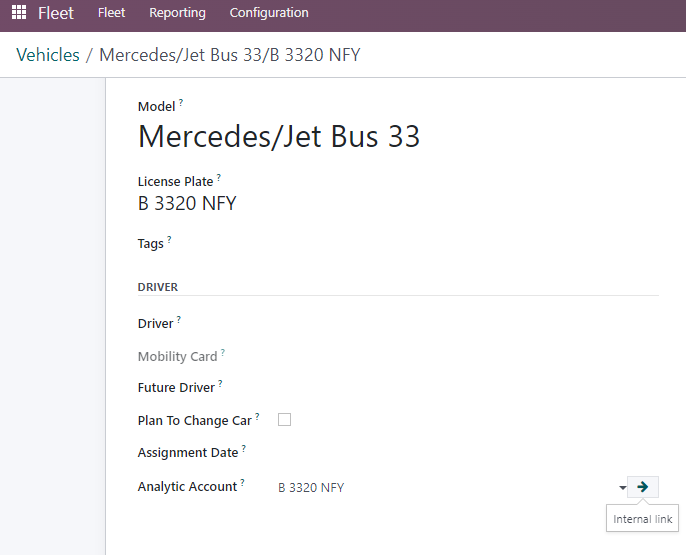
Task: Open the Configuration menu
Action: coord(269,13)
